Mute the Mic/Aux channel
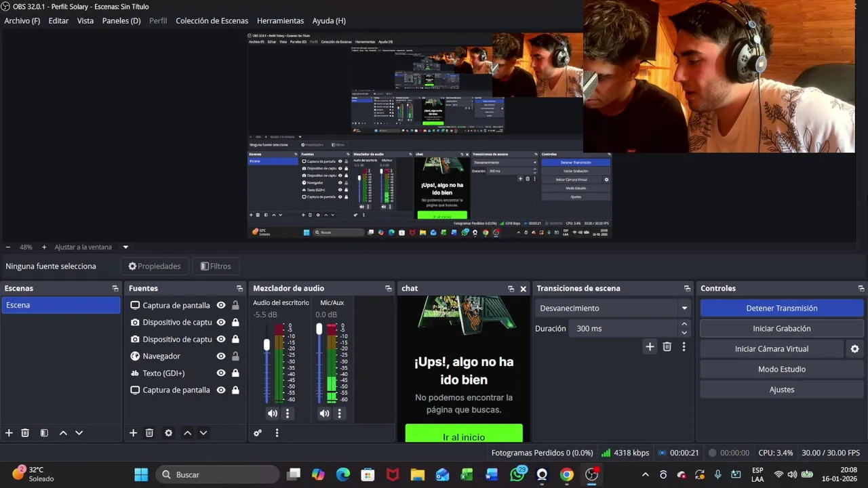The height and width of the screenshot is (488, 868). 324,413
